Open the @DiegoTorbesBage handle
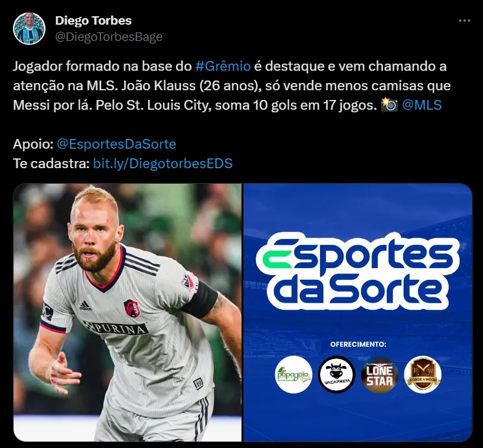This screenshot has width=483, height=448. pyautogui.click(x=108, y=36)
